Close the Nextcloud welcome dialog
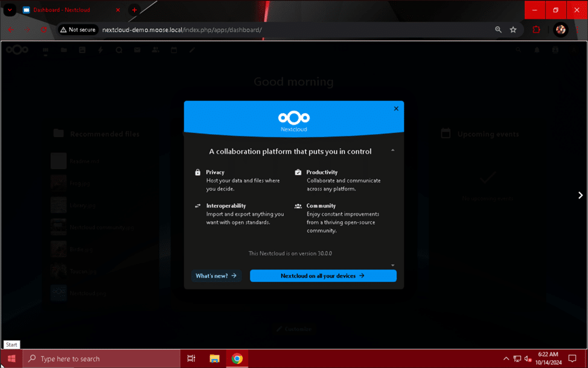Viewport: 588px width, 368px height. 396,109
